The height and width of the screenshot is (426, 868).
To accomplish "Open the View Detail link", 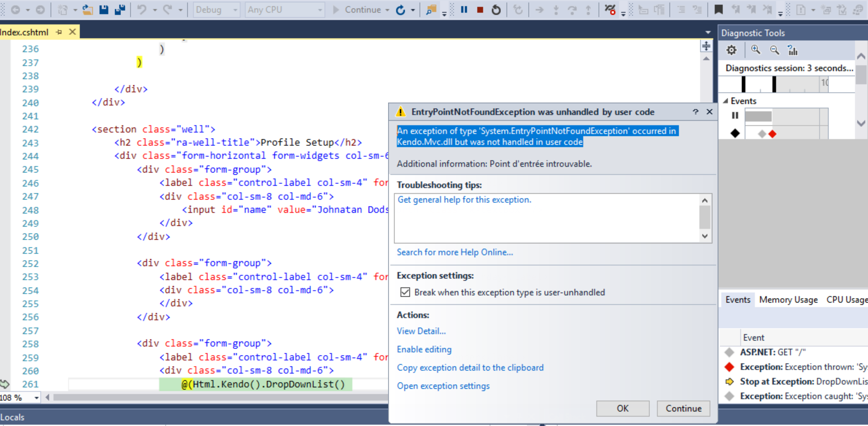I will point(421,331).
